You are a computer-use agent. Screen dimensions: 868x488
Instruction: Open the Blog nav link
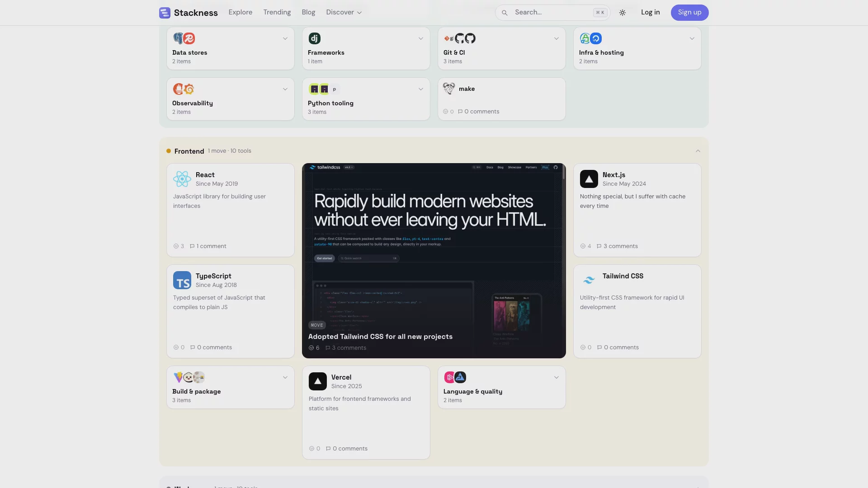[308, 13]
